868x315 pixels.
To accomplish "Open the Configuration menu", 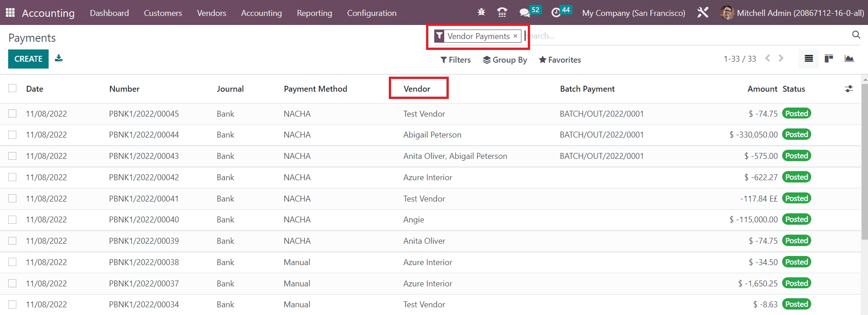I will click(372, 13).
